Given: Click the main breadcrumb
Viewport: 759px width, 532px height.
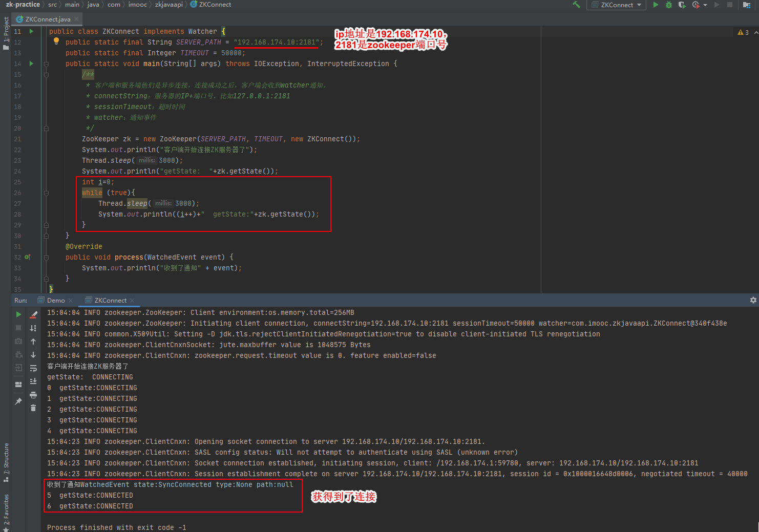Looking at the screenshot, I should pyautogui.click(x=72, y=5).
